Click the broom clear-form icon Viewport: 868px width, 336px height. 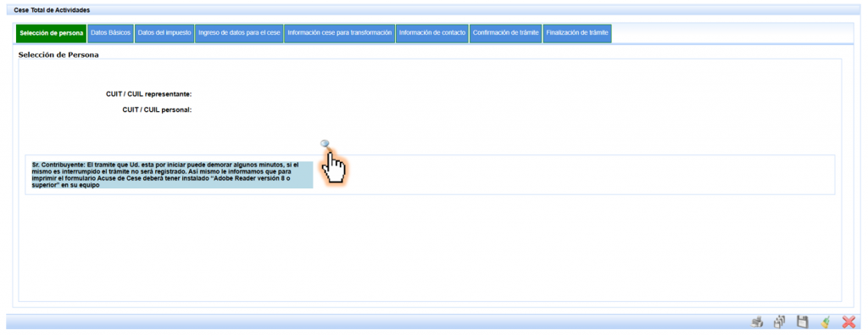tap(826, 322)
